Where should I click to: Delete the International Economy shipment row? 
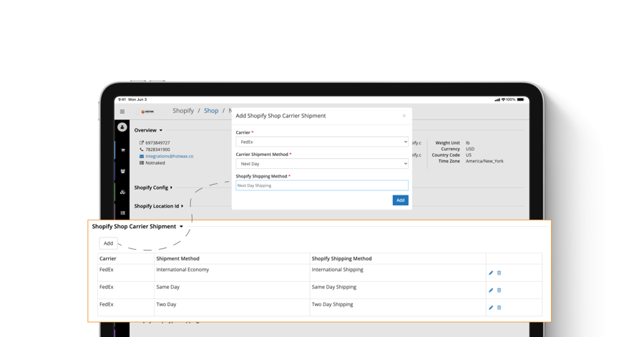click(499, 273)
